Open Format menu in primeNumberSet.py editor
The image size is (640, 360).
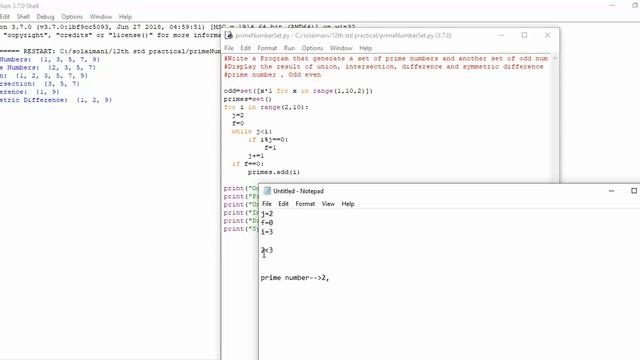coord(267,48)
